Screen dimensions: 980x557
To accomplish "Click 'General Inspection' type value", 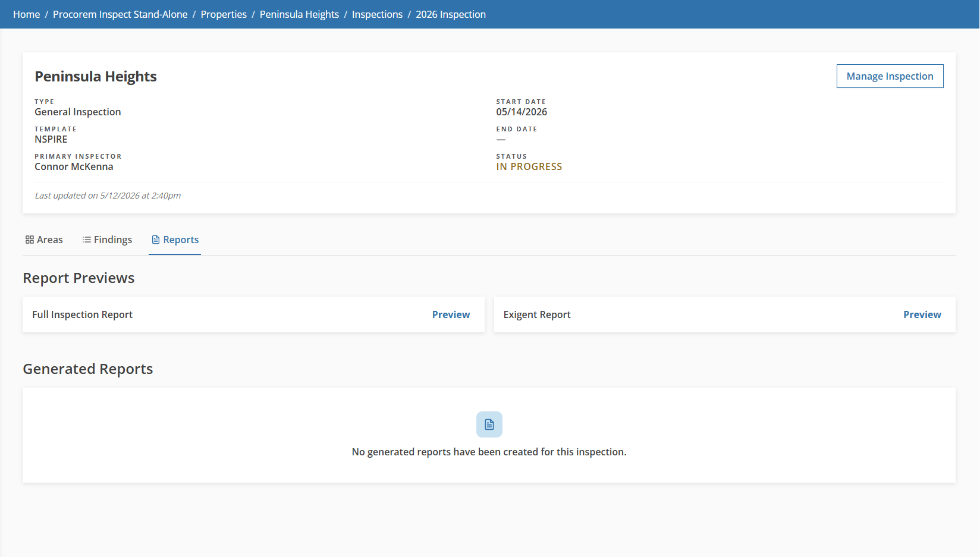I will click(x=78, y=112).
